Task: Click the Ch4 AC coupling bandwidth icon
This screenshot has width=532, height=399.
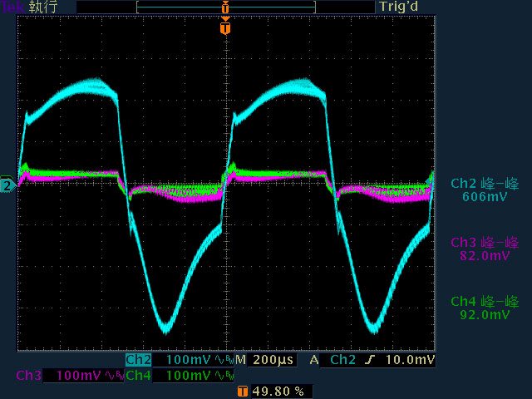Action: click(222, 376)
